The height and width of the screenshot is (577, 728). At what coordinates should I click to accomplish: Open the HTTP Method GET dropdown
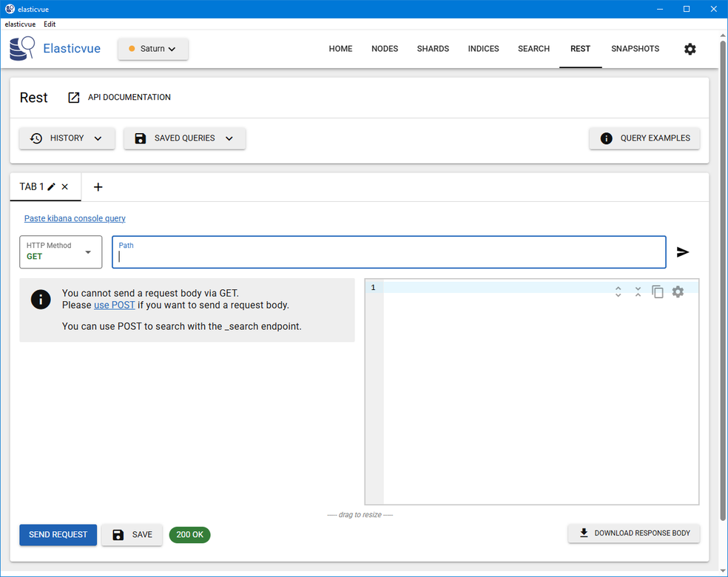pos(61,252)
